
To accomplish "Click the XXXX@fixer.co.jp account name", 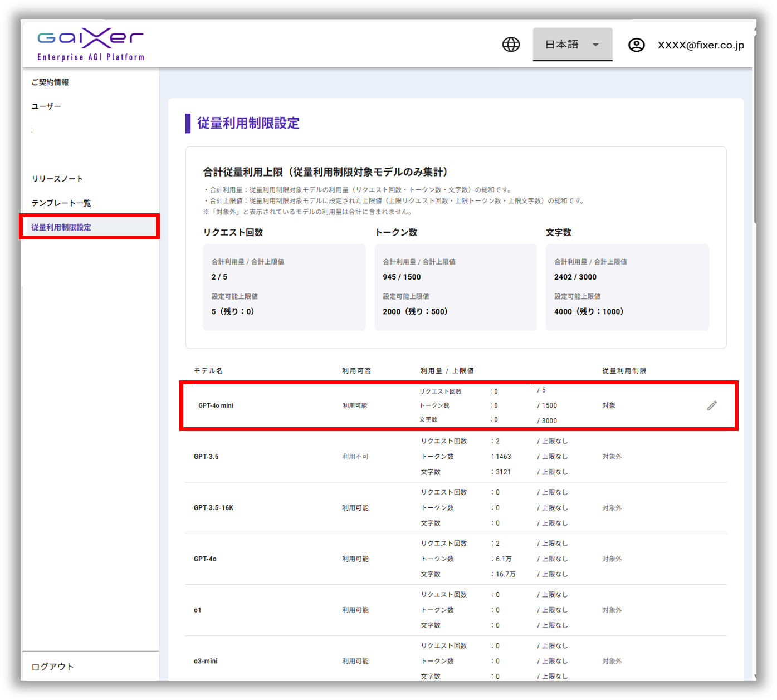I will coord(700,45).
